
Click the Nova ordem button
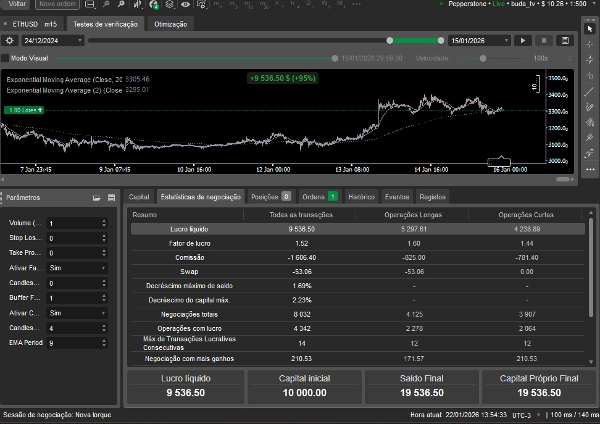(x=56, y=5)
